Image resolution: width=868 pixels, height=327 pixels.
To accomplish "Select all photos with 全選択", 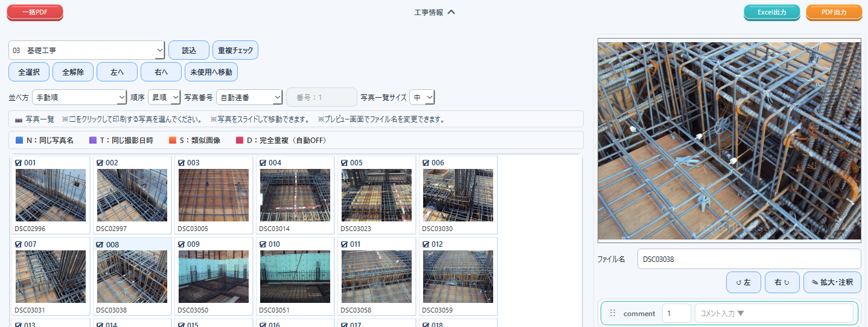I will click(x=29, y=72).
